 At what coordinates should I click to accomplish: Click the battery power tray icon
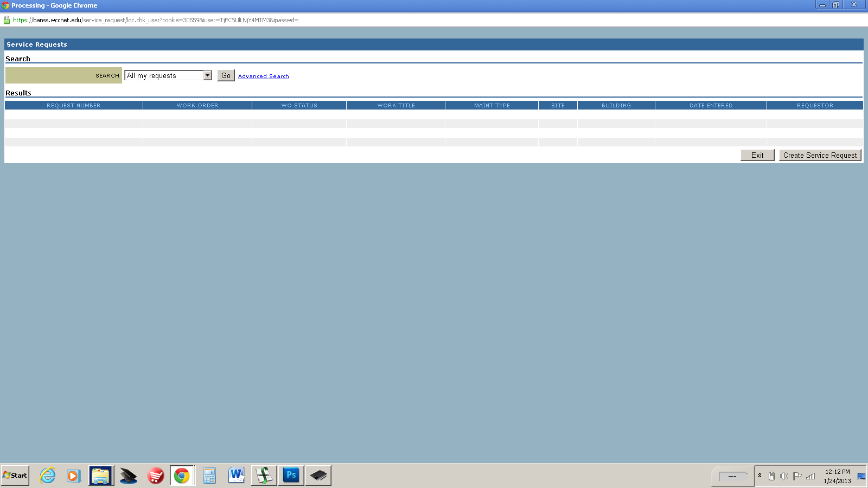(771, 476)
